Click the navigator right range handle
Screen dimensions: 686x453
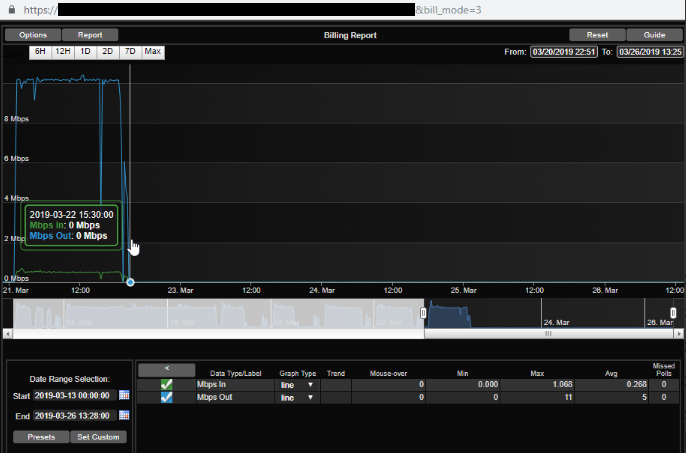click(x=673, y=313)
